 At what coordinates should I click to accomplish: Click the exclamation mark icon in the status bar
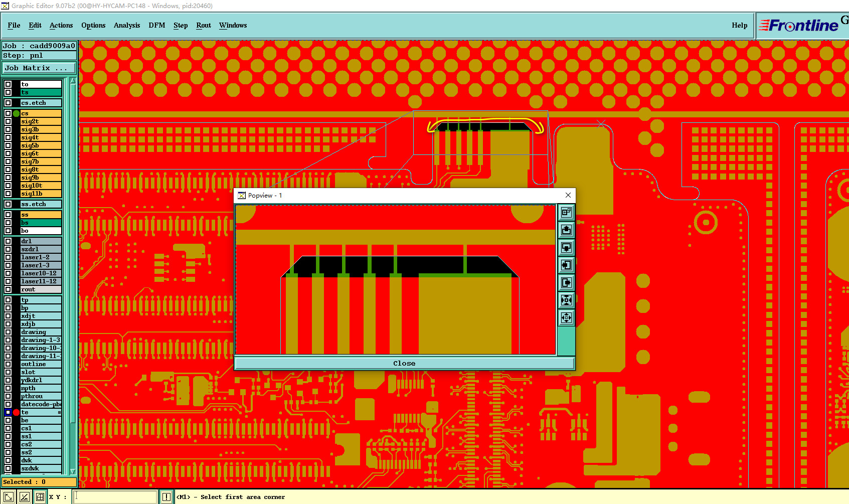166,497
